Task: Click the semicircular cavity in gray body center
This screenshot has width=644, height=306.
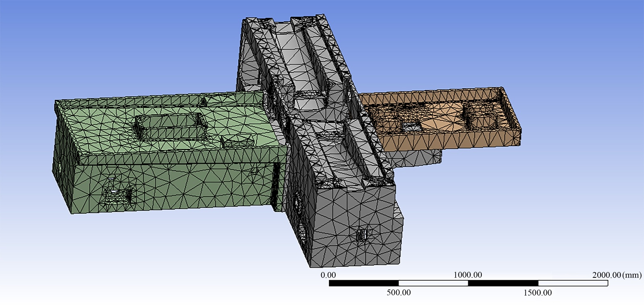Action: (312, 104)
